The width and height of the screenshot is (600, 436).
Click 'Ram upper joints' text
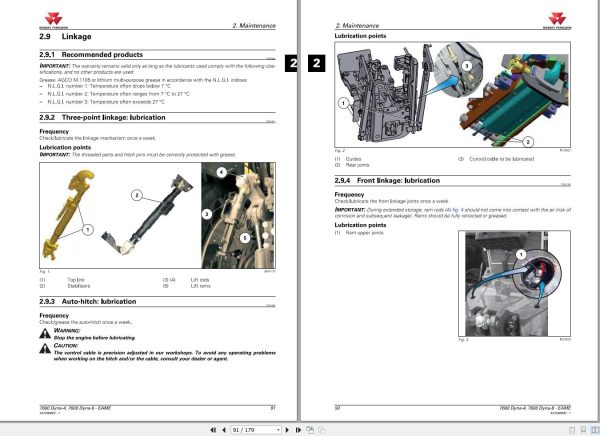(364, 233)
